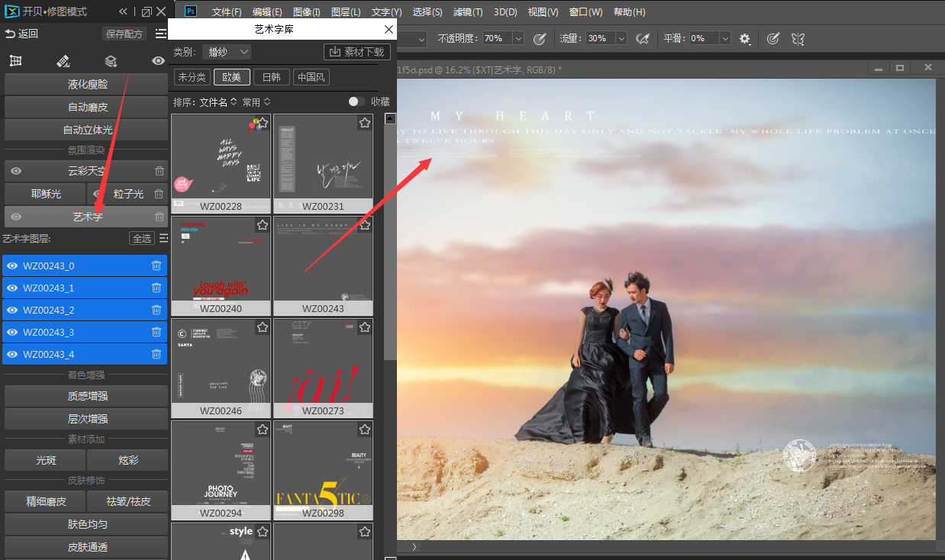Click the art library scrollbar up arrow
The height and width of the screenshot is (560, 945).
click(390, 119)
